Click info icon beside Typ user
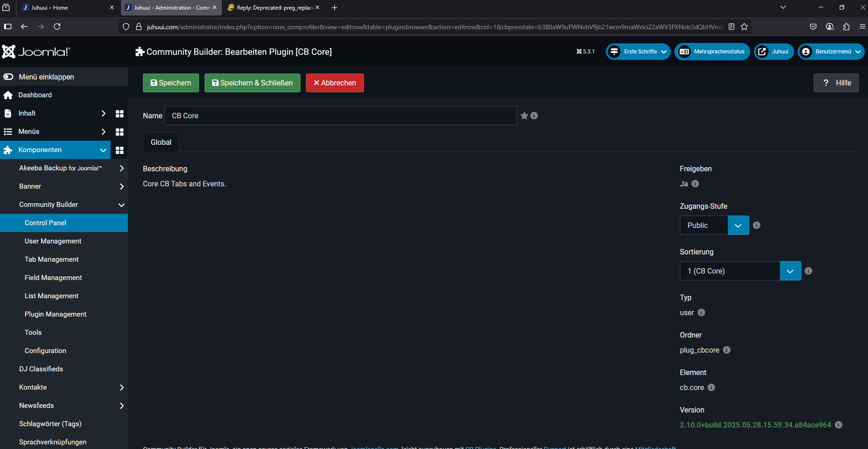 701,312
